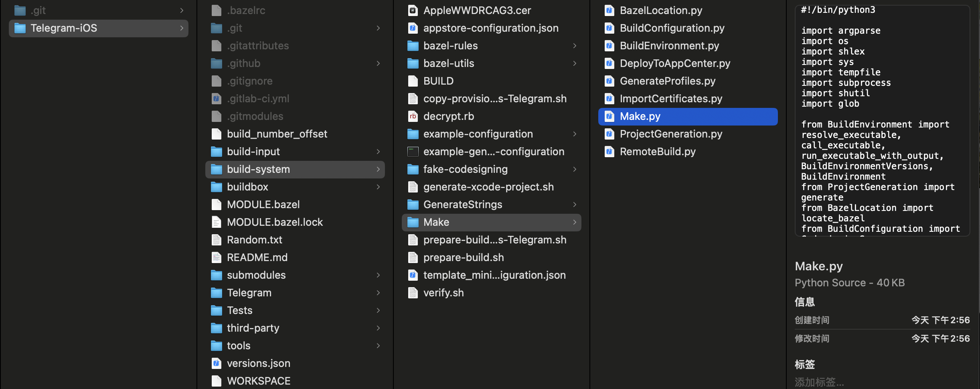Click the DeployToAppCenter.py file icon
Screen dimensions: 980x389
click(x=609, y=63)
